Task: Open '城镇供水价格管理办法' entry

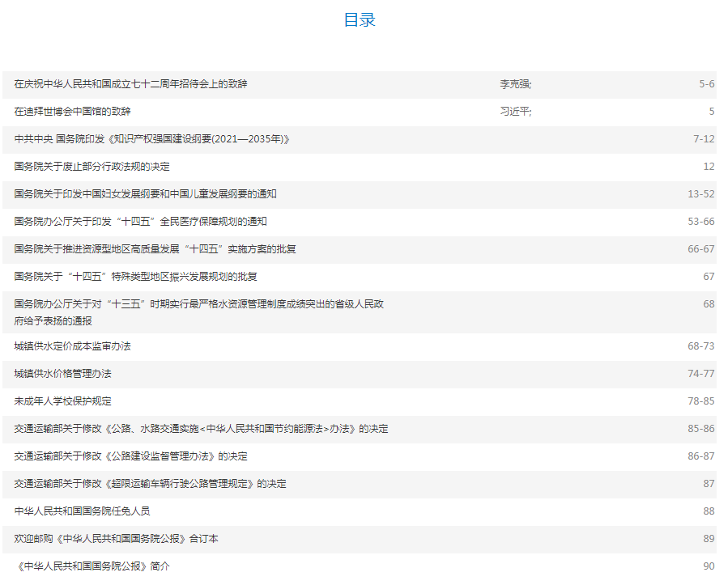Action: pos(62,374)
